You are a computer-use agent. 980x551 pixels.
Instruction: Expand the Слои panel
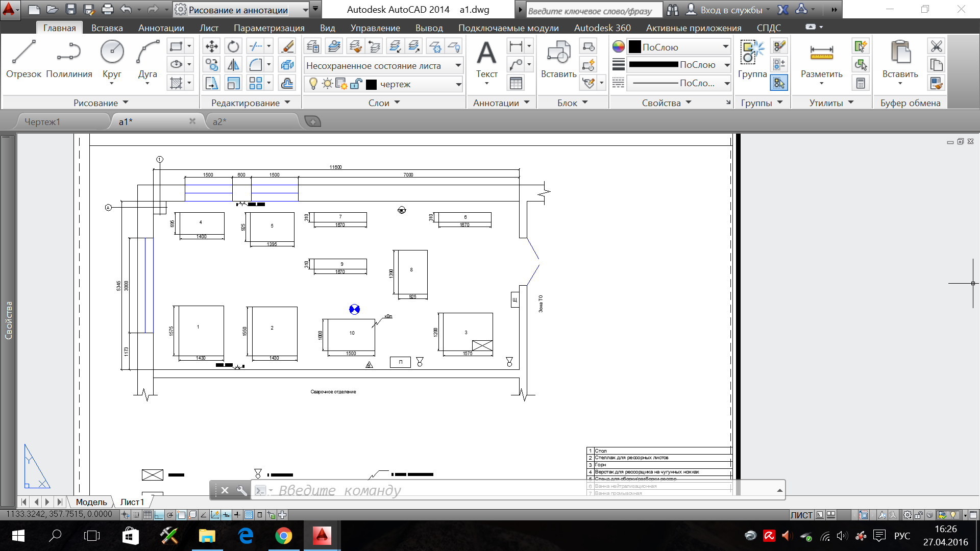point(384,103)
